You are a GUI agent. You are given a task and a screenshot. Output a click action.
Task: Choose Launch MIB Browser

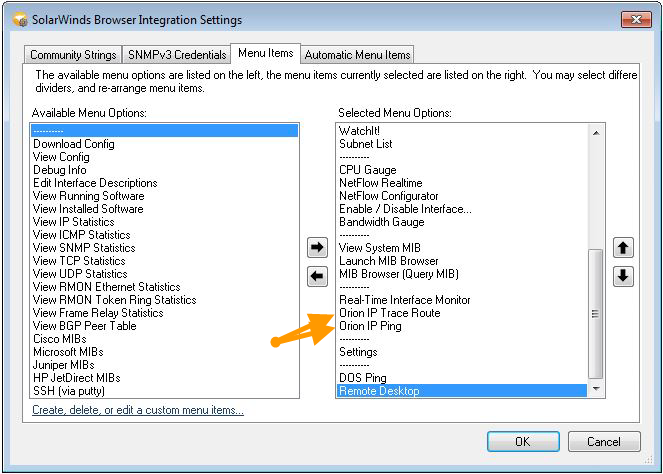[x=462, y=261]
